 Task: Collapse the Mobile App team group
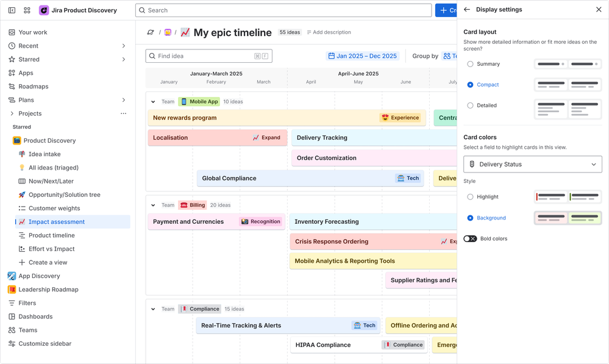[153, 102]
